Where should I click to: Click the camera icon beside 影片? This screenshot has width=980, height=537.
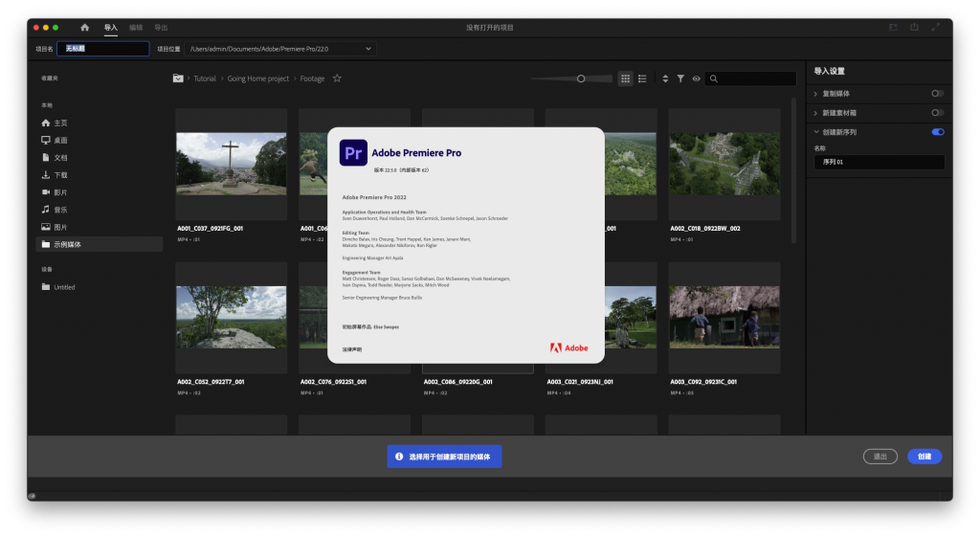[x=46, y=191]
